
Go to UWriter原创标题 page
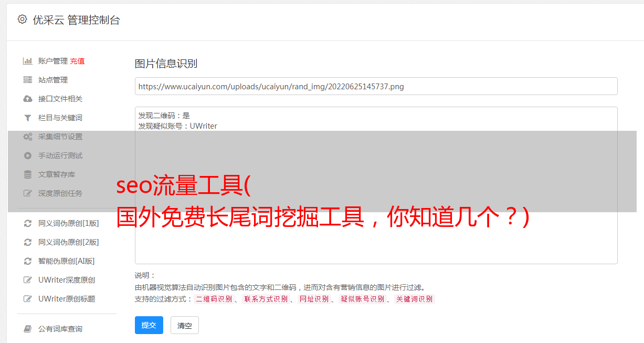pyautogui.click(x=67, y=299)
